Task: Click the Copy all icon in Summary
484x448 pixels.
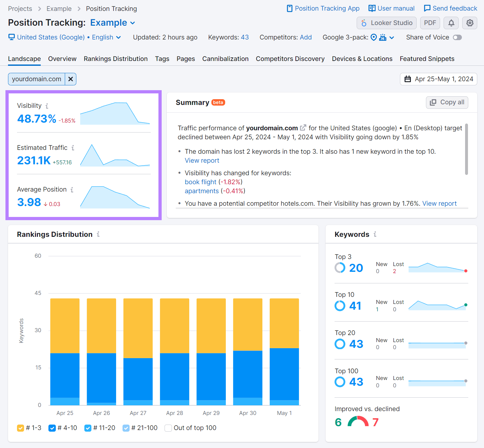Action: [433, 102]
